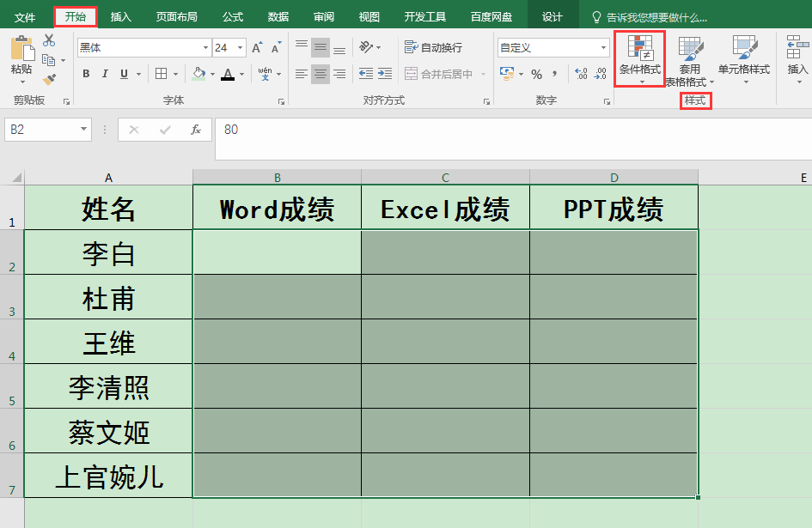Image resolution: width=812 pixels, height=528 pixels.
Task: Open 条件格式 conditional formatting
Action: [640, 58]
